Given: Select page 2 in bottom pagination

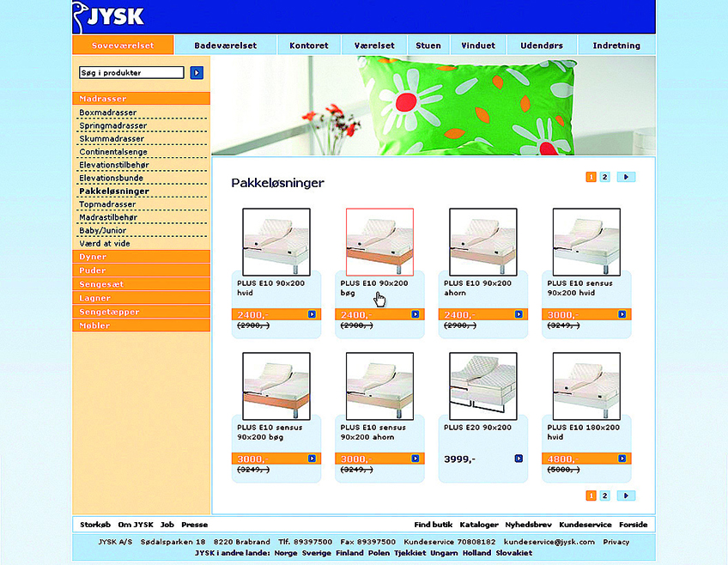Looking at the screenshot, I should pyautogui.click(x=604, y=495).
